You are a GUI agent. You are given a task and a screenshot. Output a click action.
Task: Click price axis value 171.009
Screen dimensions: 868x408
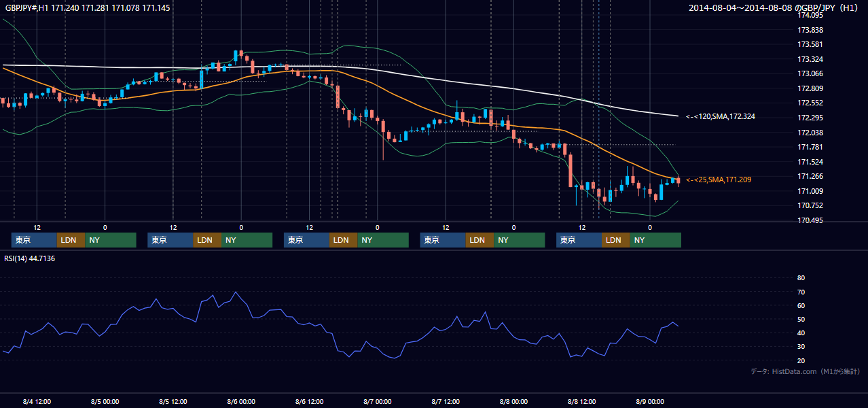(x=810, y=191)
